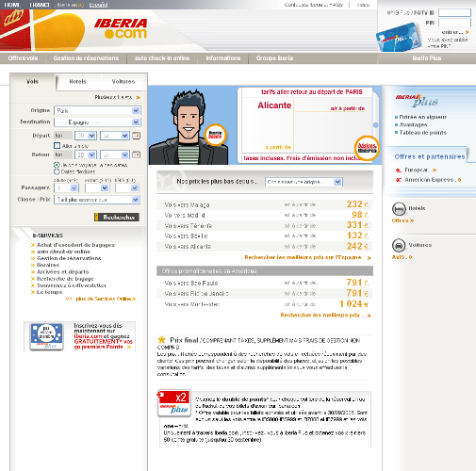
Task: Click the Index link in top bar
Action: (x=363, y=5)
